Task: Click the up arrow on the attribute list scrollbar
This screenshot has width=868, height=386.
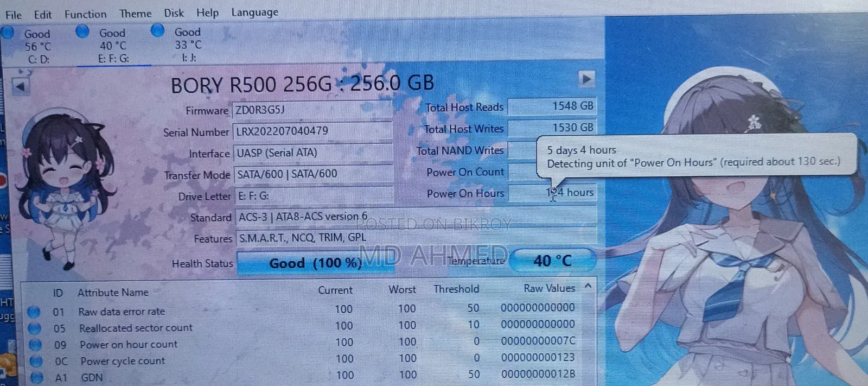Action: pyautogui.click(x=588, y=286)
